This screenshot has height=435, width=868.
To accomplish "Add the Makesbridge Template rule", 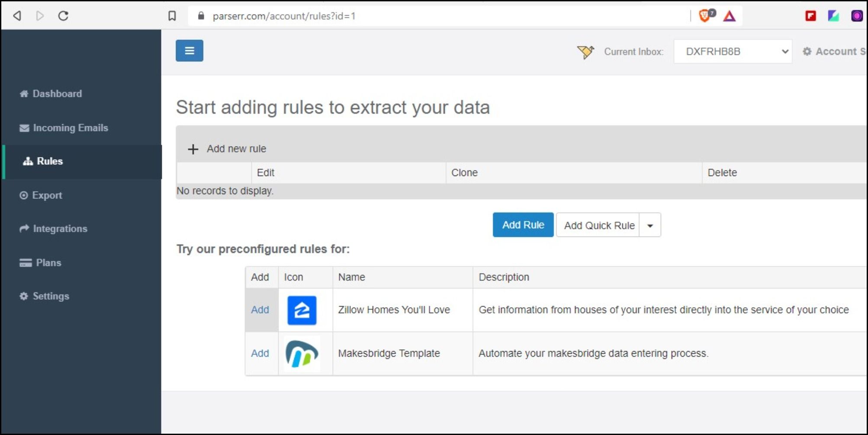I will point(260,353).
